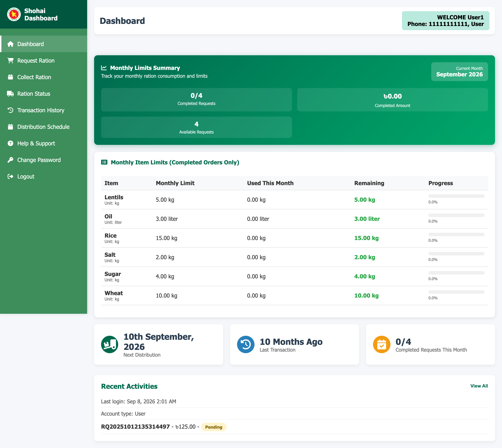Click the Completed Amount summary card
This screenshot has height=448, width=502.
tap(392, 100)
